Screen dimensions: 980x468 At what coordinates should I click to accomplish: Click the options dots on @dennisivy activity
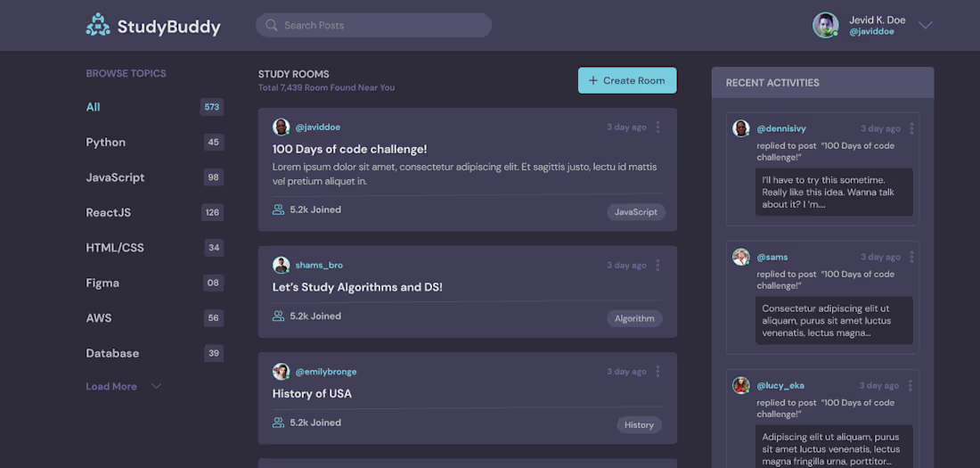click(x=911, y=129)
